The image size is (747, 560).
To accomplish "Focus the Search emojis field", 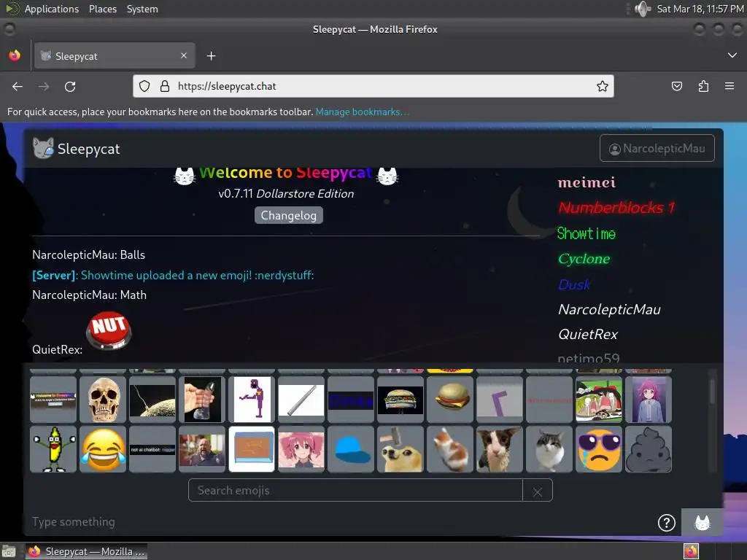I will pyautogui.click(x=356, y=491).
